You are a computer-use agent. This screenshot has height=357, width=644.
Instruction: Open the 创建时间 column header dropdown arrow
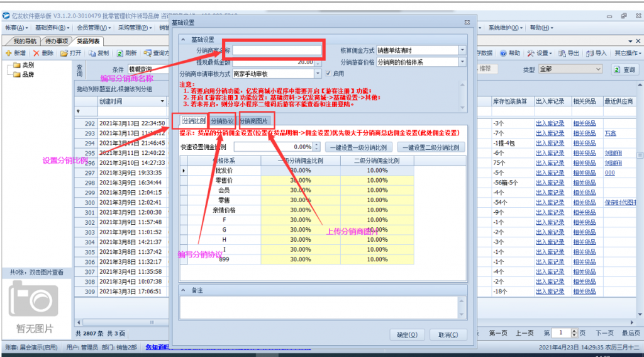163,101
